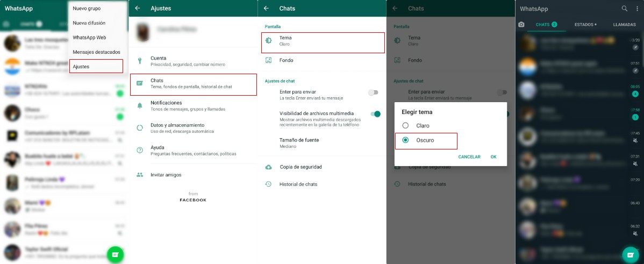Open the dark theme chat timed 06:43

[579, 205]
